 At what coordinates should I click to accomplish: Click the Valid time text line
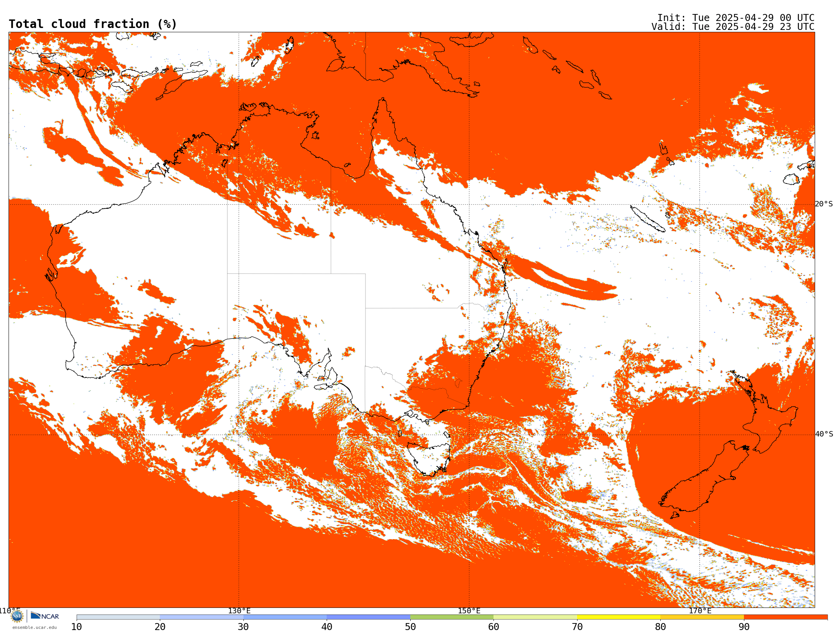tap(733, 27)
